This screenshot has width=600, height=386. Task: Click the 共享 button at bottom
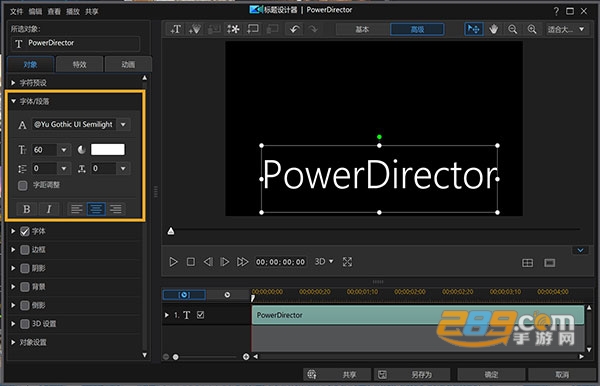pyautogui.click(x=337, y=375)
